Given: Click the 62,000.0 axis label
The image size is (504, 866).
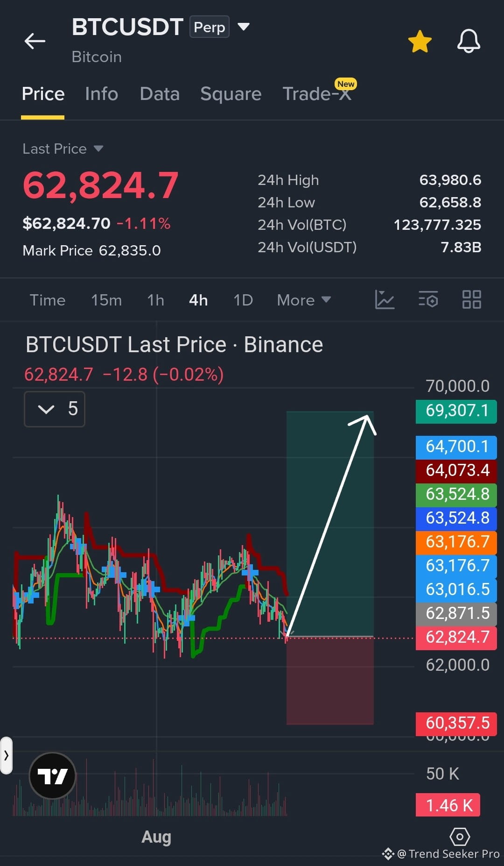Looking at the screenshot, I should click(x=457, y=665).
